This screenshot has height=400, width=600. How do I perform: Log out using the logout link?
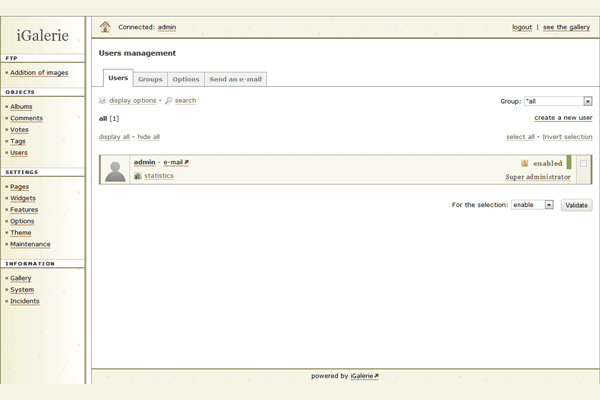click(521, 27)
